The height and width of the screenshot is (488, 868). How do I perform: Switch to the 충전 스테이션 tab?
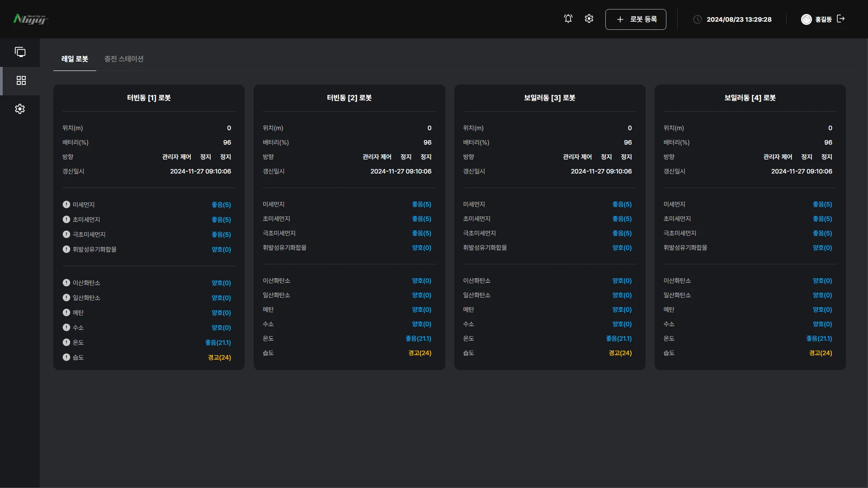click(124, 59)
